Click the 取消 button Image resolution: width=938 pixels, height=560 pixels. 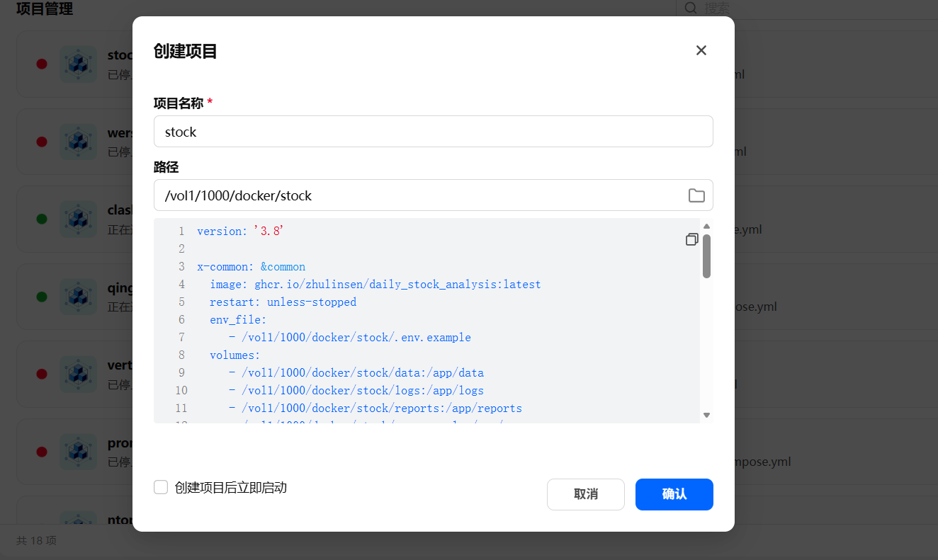(x=586, y=494)
